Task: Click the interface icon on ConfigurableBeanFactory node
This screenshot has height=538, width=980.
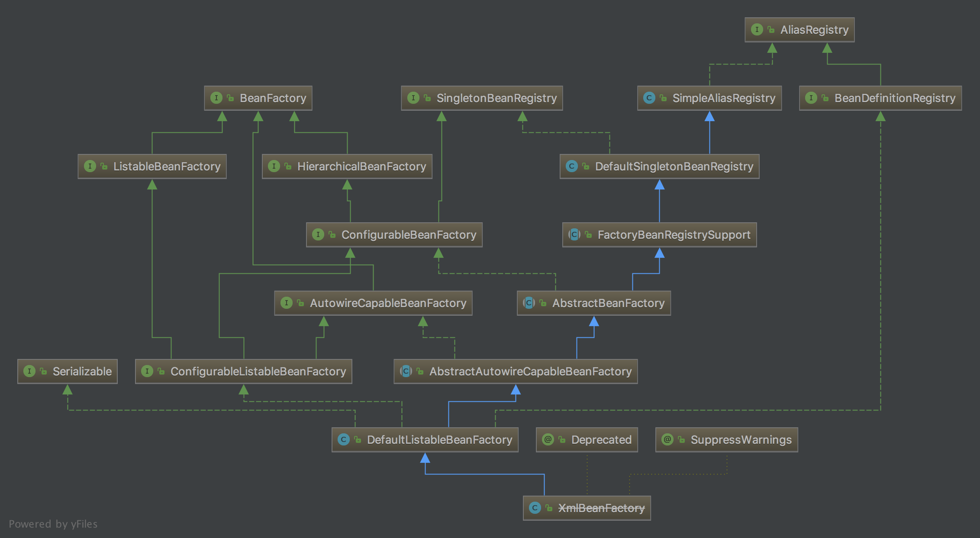Action: click(318, 234)
